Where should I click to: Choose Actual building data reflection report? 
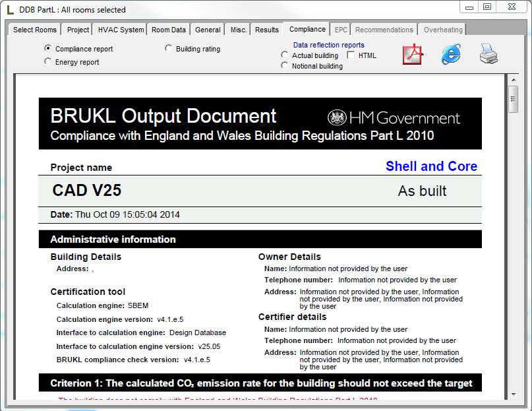[285, 55]
